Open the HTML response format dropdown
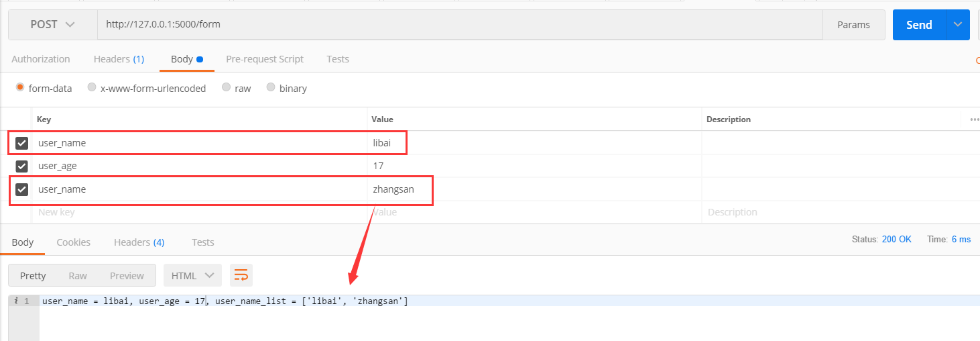980x341 pixels. click(x=193, y=275)
